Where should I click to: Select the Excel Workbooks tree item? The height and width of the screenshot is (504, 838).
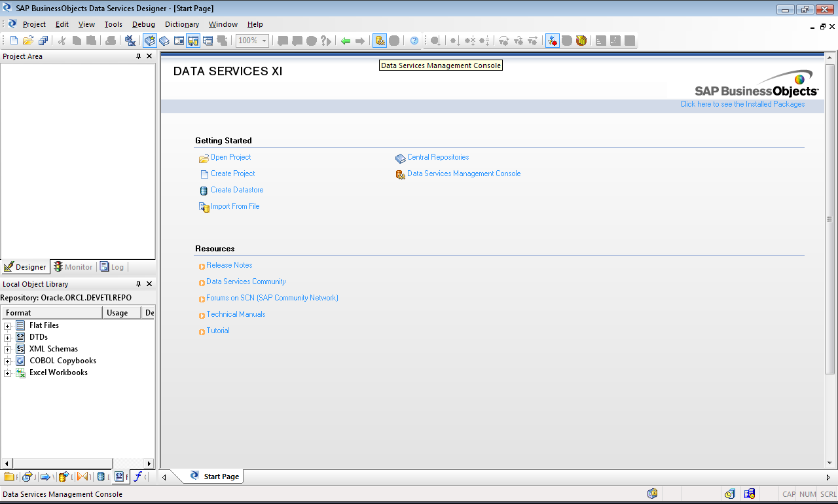(x=58, y=372)
